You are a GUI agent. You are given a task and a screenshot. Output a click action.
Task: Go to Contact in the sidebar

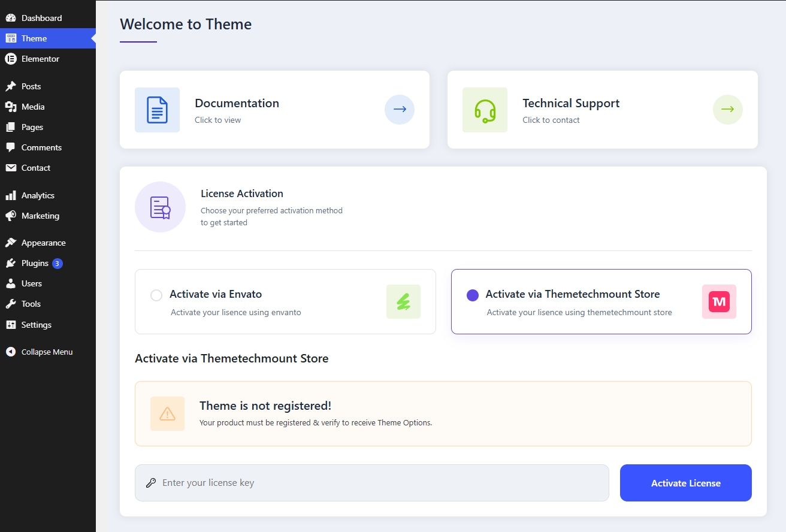click(x=48, y=168)
